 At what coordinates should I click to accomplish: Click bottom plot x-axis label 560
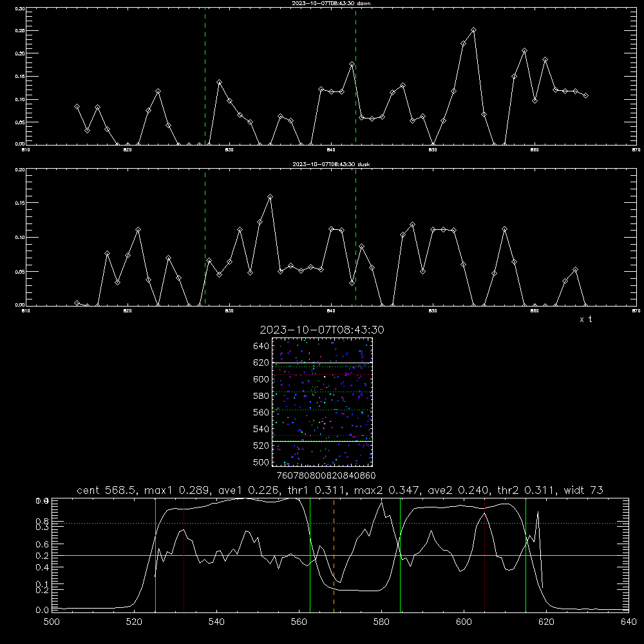[x=299, y=622]
